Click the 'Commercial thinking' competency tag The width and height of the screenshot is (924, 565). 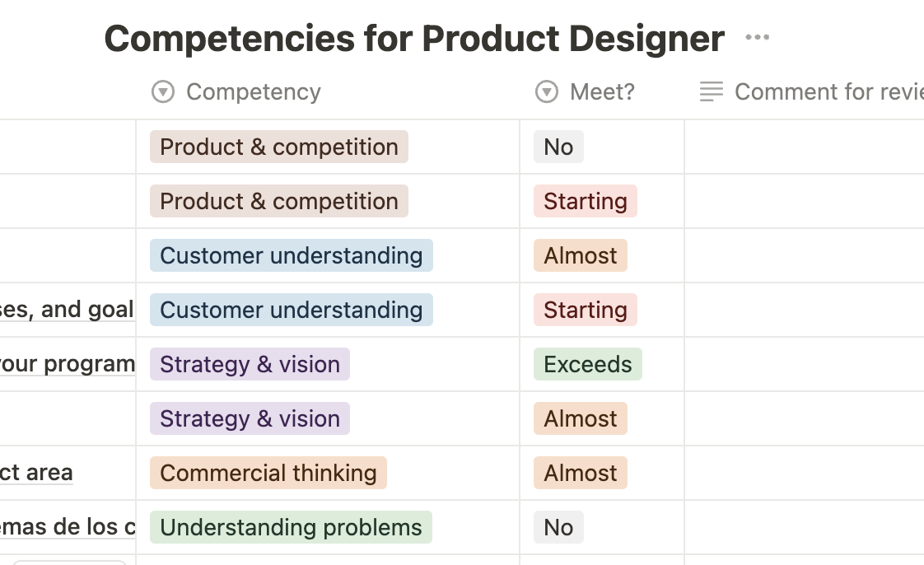[268, 473]
